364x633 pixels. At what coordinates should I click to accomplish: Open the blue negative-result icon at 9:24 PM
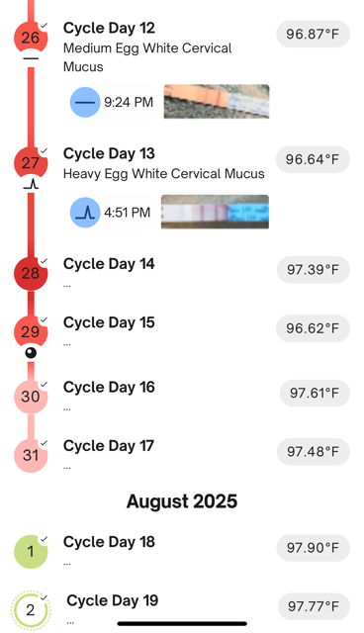[85, 102]
